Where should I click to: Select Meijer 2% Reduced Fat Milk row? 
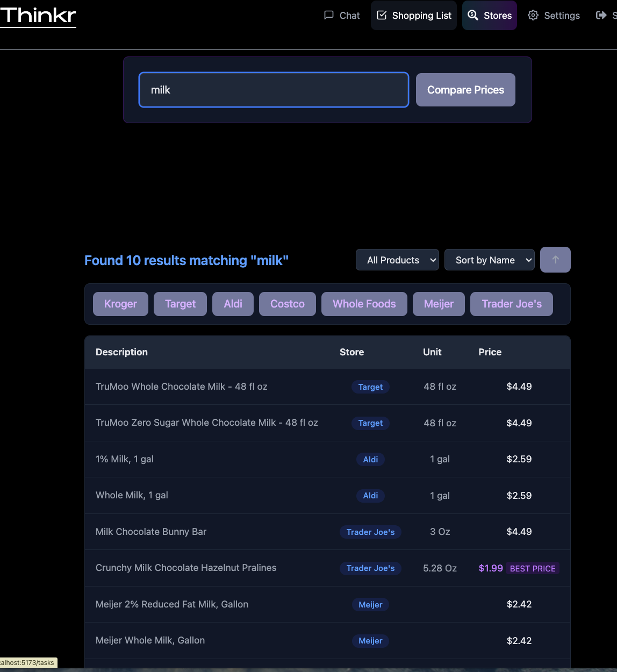[x=327, y=604]
